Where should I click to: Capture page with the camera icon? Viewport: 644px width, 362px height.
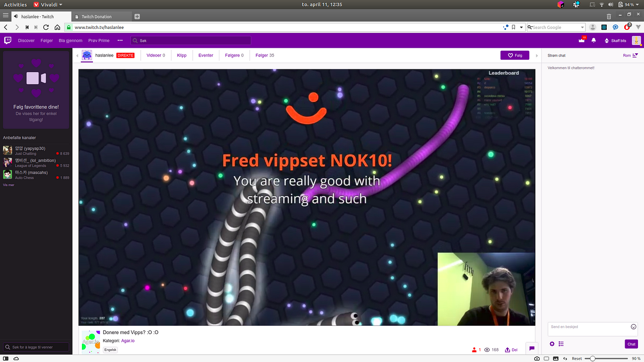(x=537, y=358)
